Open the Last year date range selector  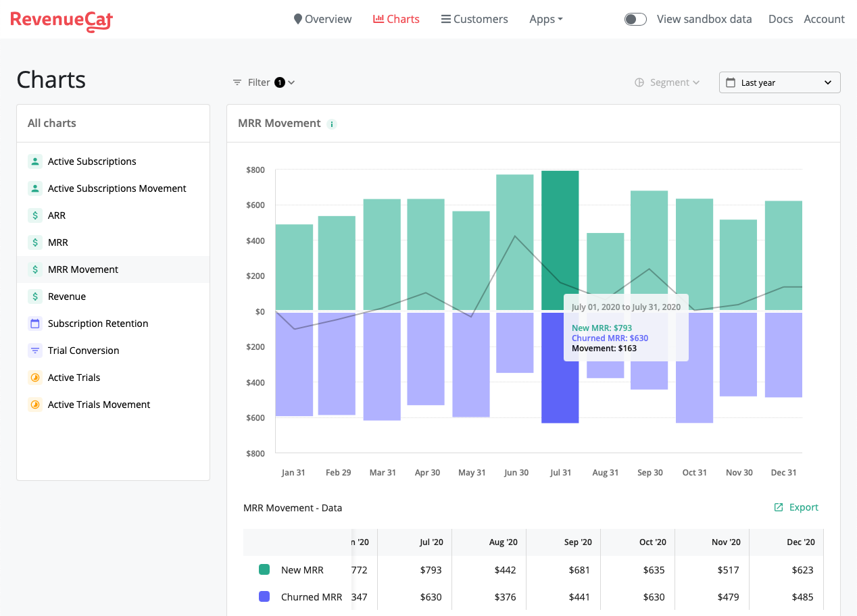[779, 82]
